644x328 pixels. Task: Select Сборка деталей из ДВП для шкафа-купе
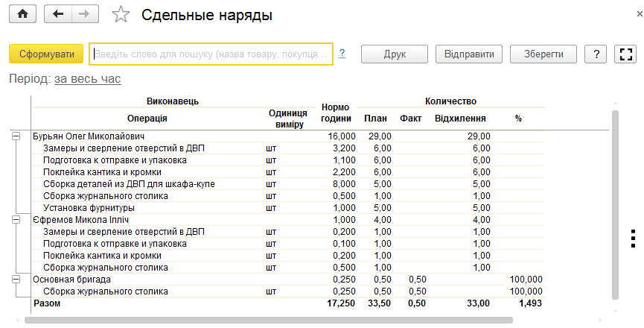[x=129, y=183]
